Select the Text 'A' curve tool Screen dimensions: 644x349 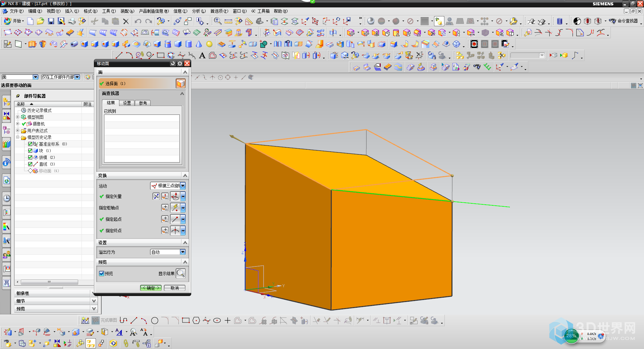click(202, 55)
